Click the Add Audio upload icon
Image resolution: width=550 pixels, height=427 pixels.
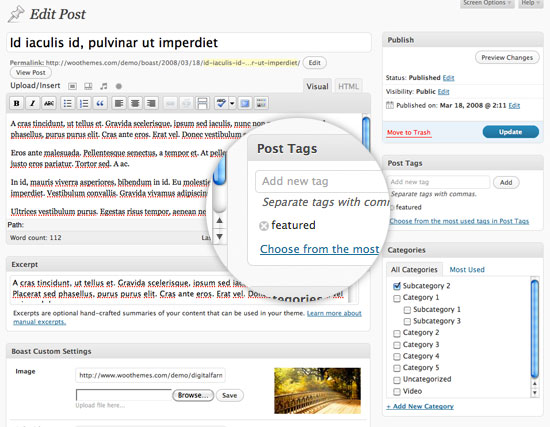(103, 86)
